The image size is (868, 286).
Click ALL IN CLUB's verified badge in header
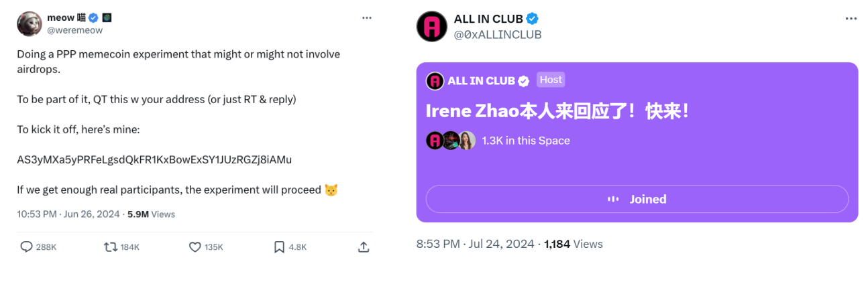[532, 19]
